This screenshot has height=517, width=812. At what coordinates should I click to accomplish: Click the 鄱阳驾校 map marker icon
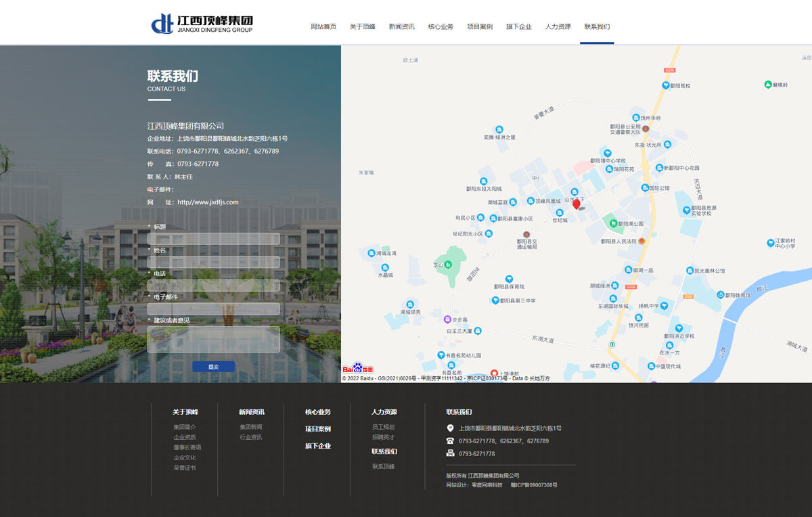tap(666, 86)
